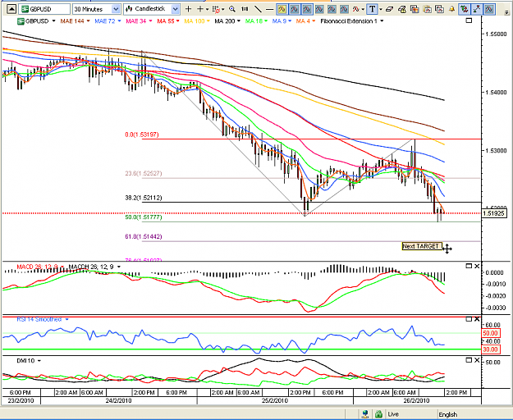
Task: Click the GBPUSD symbol icon in toolbar
Action: tap(25, 9)
